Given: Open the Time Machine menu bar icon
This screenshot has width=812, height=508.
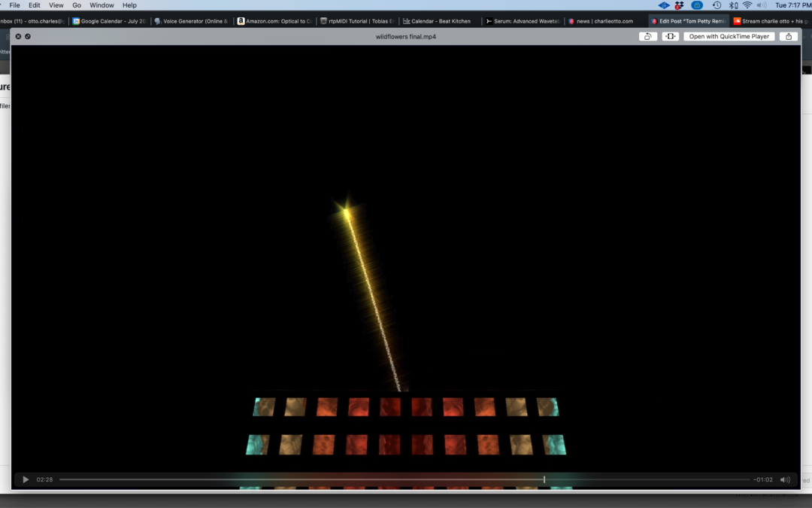Looking at the screenshot, I should [x=717, y=5].
